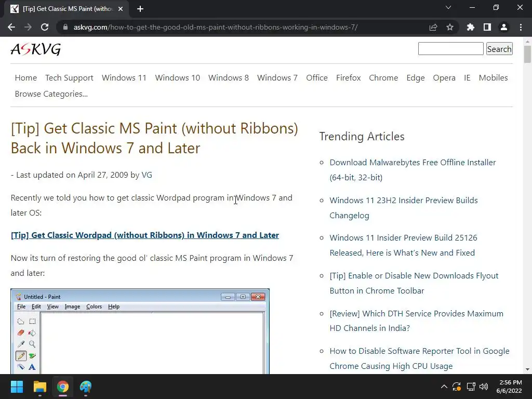Open Mobiles category link
532x399 pixels.
tap(494, 78)
